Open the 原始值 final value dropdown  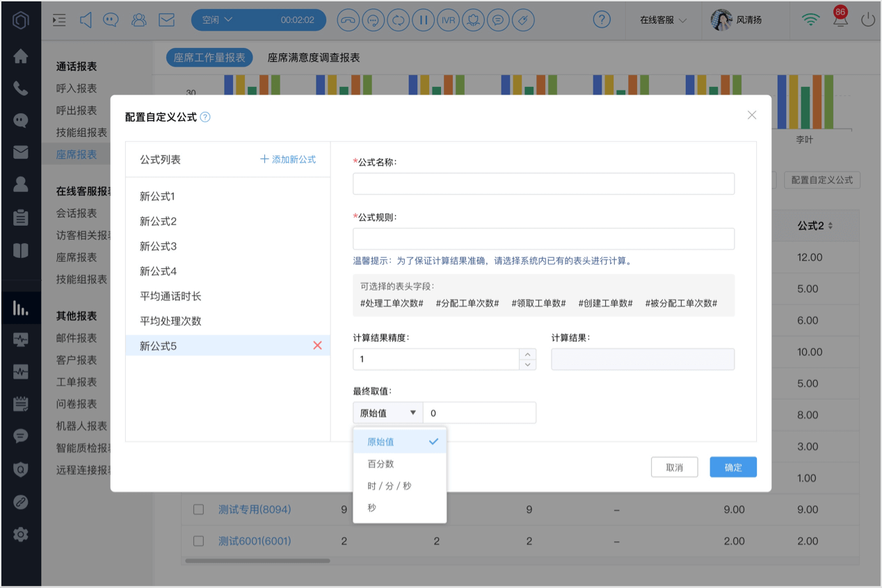(x=388, y=413)
